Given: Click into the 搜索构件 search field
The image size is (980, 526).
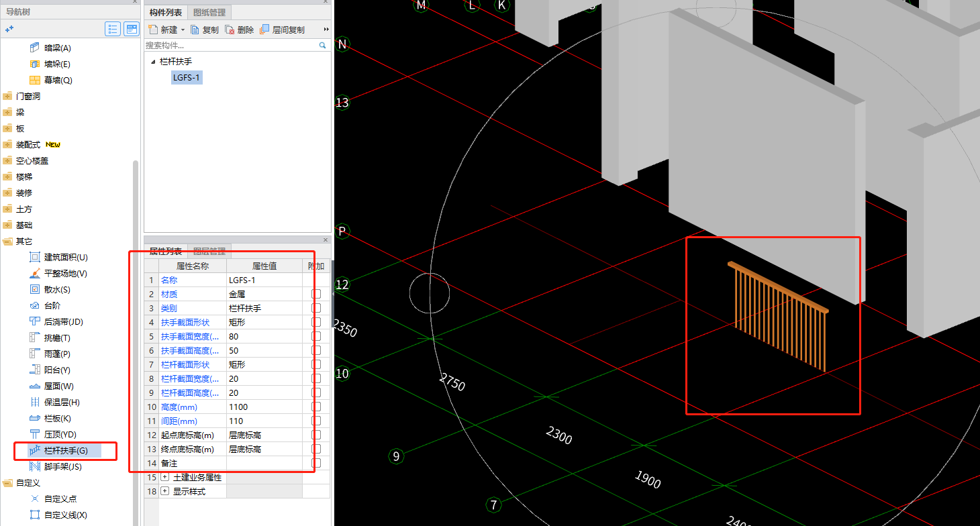Looking at the screenshot, I should point(231,45).
